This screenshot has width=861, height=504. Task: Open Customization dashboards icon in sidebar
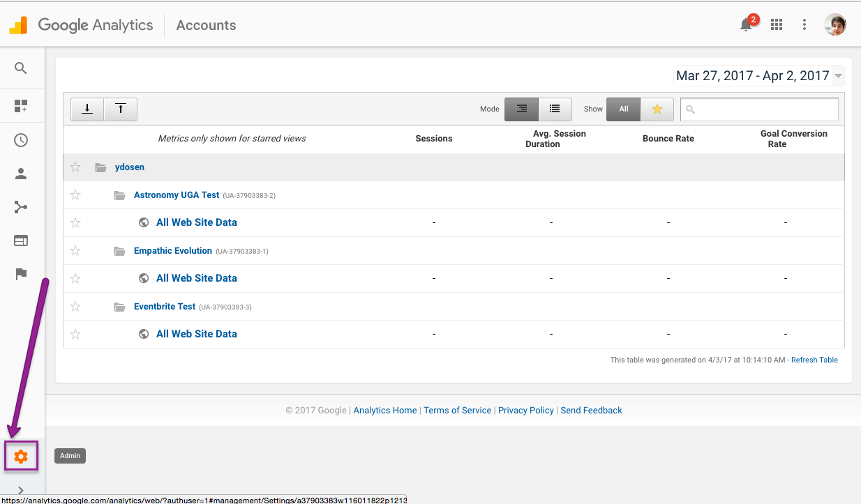[x=21, y=106]
